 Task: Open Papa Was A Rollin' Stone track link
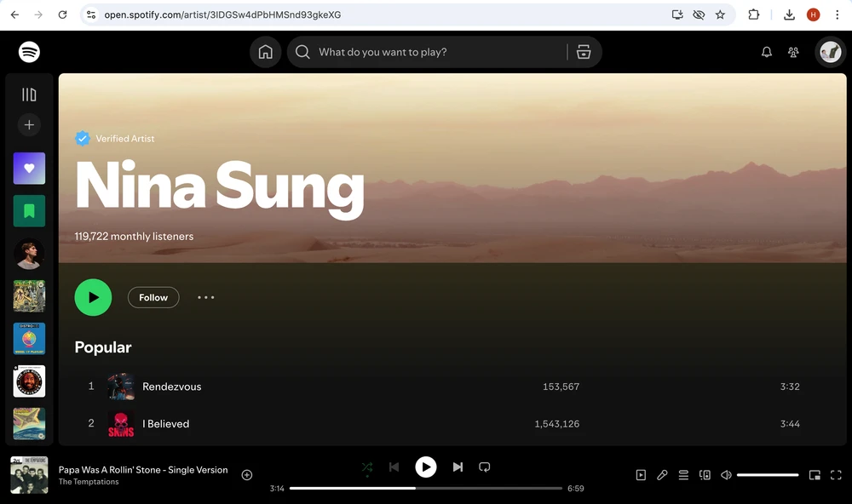pos(143,470)
